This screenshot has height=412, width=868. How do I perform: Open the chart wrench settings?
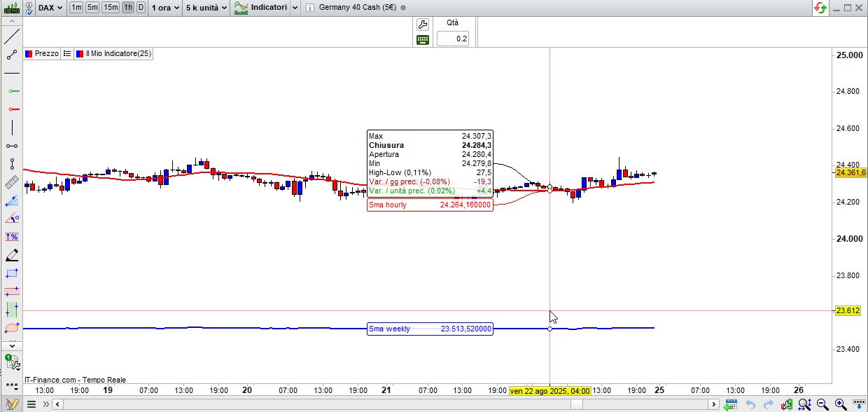[422, 24]
